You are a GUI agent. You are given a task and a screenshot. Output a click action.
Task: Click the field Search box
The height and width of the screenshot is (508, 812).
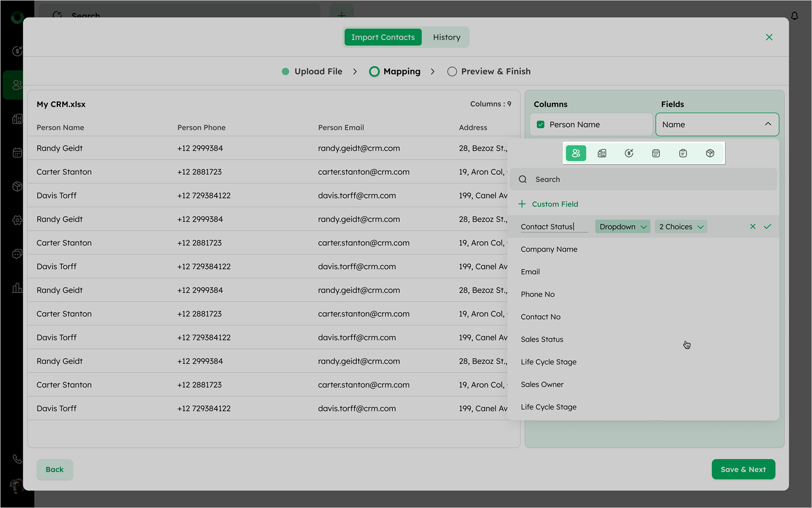tap(644, 179)
